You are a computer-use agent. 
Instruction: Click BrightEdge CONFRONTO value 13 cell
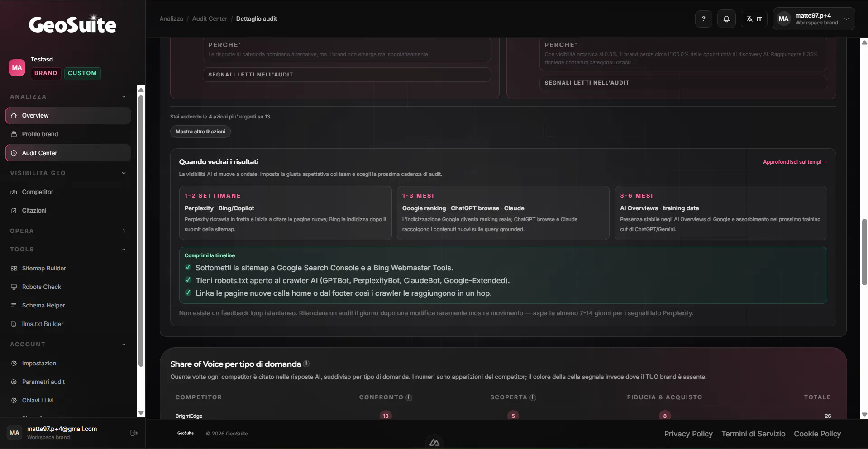pos(386,416)
